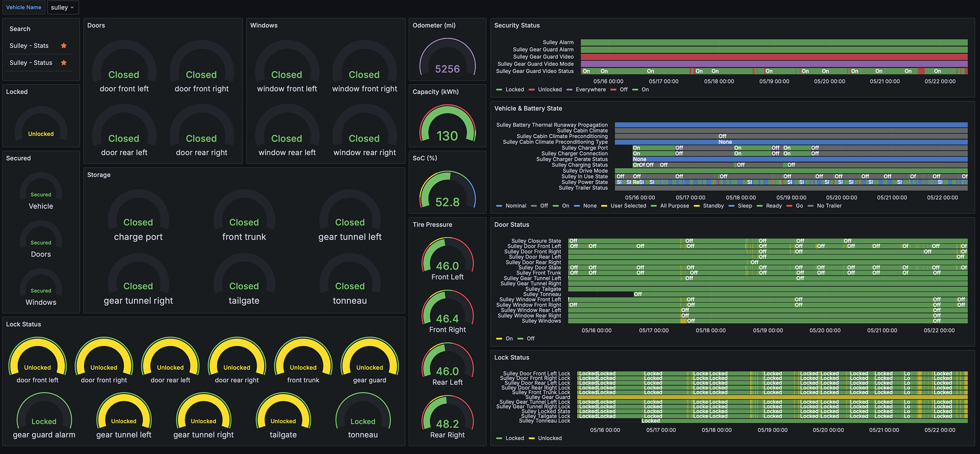Viewport: 980px width, 454px height.
Task: Click the Security Status panel title
Action: 517,25
